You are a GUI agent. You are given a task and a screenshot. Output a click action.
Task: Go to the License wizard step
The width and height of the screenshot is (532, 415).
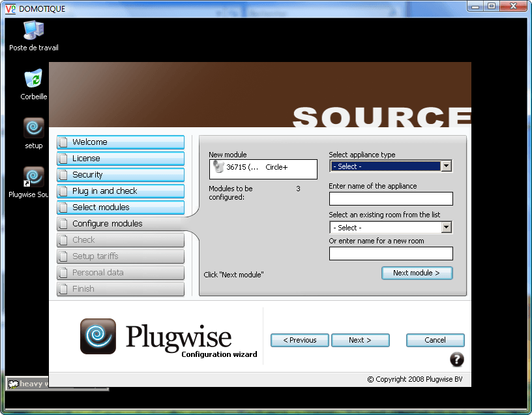(121, 159)
